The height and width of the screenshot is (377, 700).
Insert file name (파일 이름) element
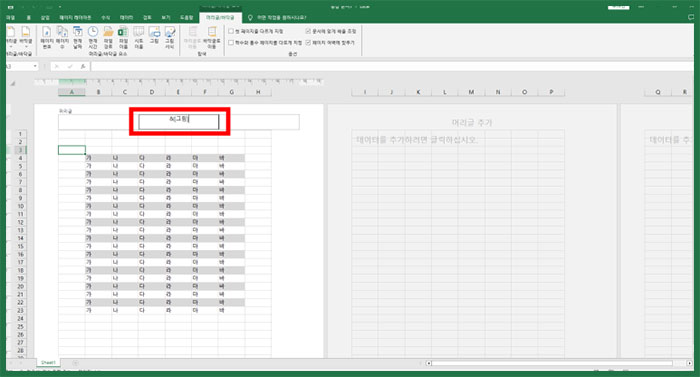[x=123, y=37]
